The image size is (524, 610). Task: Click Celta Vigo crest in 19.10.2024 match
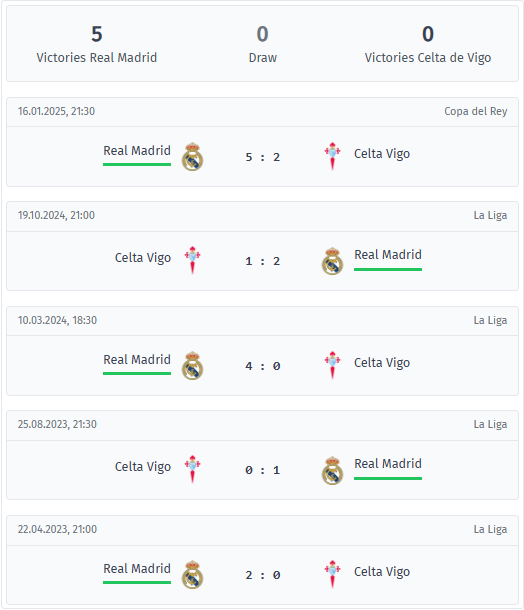coord(192,261)
